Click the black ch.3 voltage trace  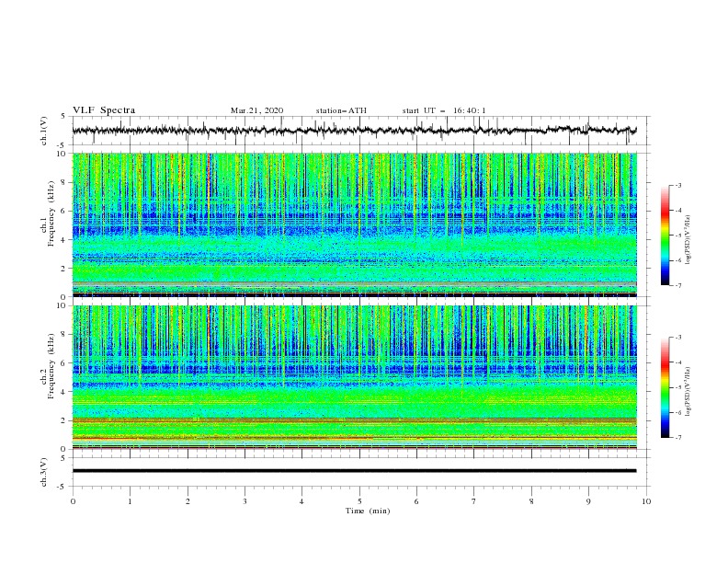354,471
